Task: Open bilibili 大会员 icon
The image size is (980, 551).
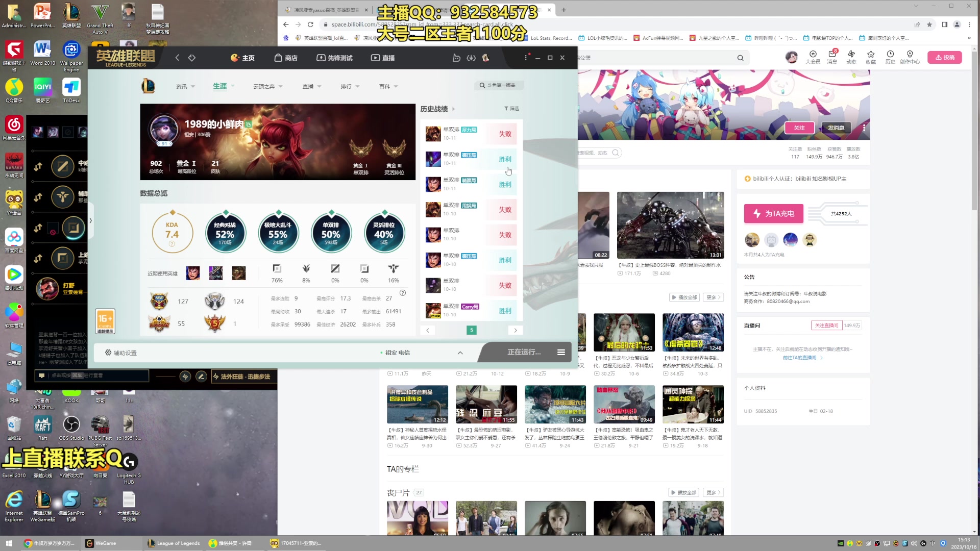Action: (x=813, y=57)
